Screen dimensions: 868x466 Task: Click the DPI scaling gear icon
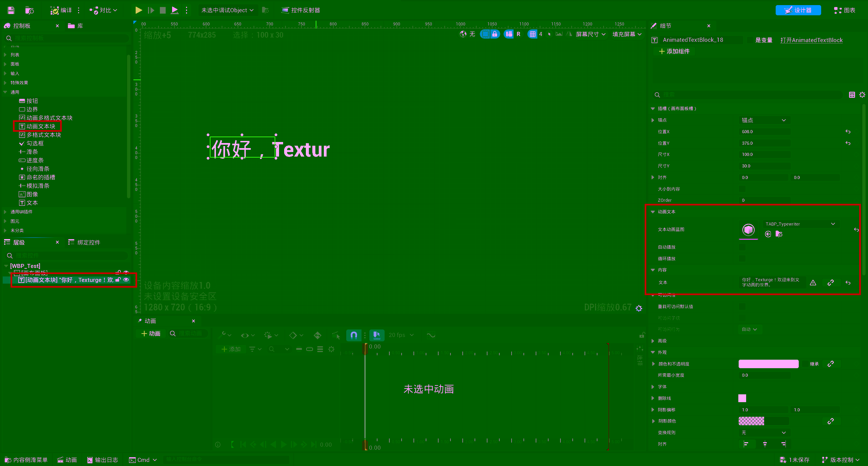[x=639, y=308]
